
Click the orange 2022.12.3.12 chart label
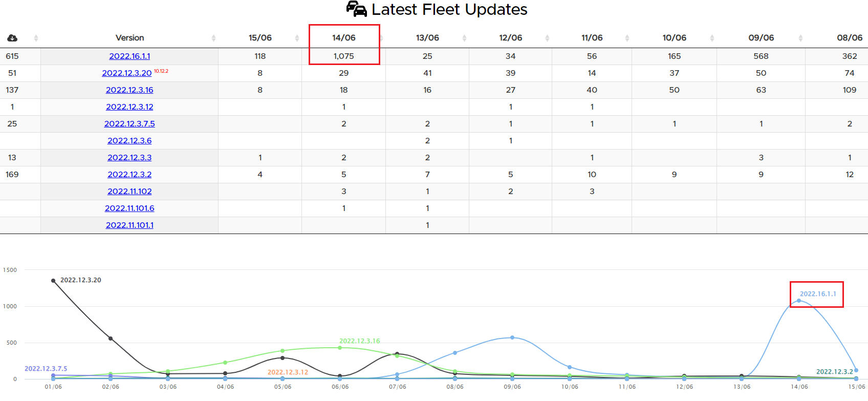(x=288, y=372)
